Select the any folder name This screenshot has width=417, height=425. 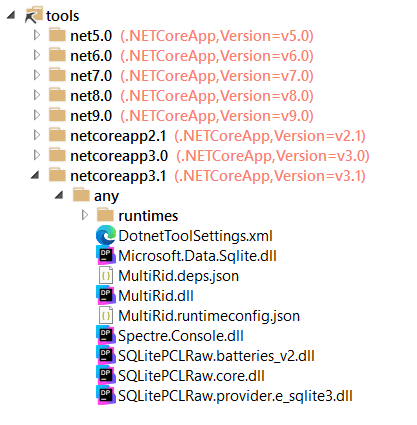click(x=106, y=197)
